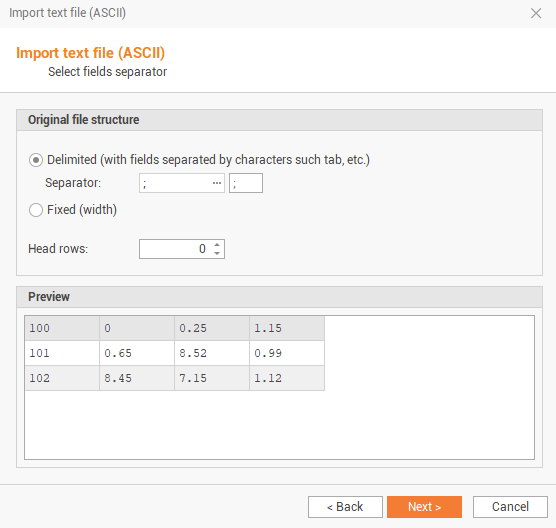Click preview cell 0 in first row
Viewport: 556px width, 528px height.
(137, 328)
